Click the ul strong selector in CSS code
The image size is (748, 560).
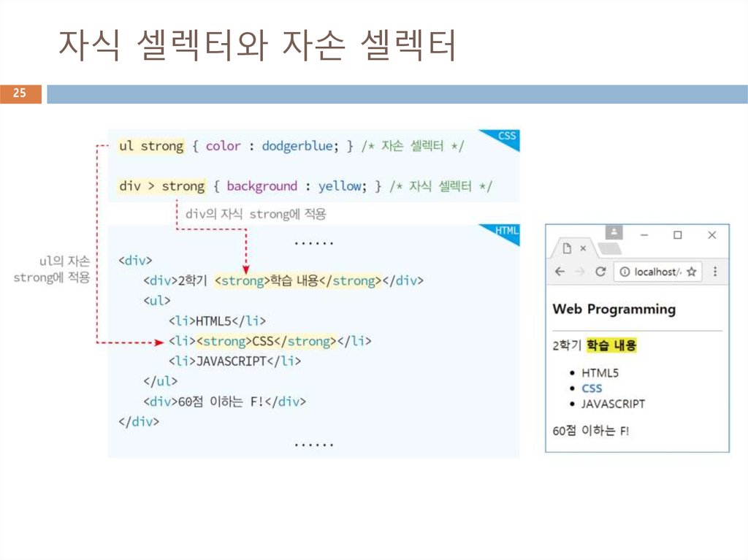coord(151,146)
